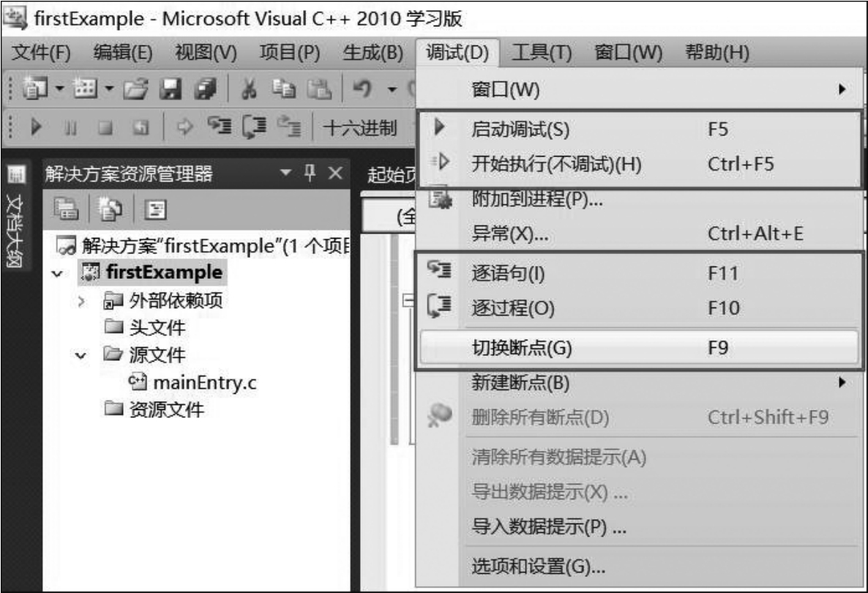Click the Step Out toolbar icon
The image size is (868, 593).
point(289,127)
